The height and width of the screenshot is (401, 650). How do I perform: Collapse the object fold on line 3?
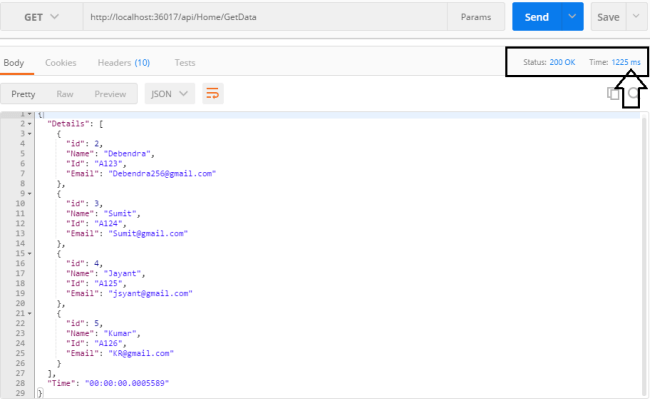29,134
